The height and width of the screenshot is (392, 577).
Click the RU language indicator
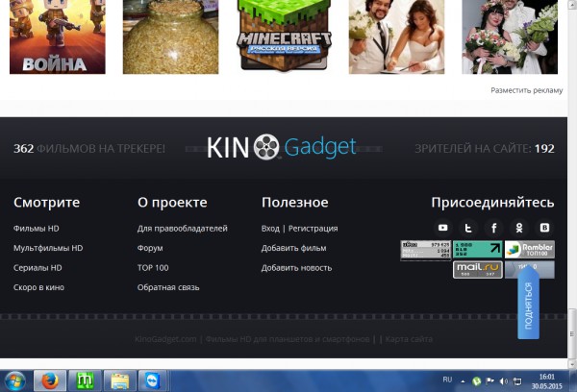pos(447,380)
